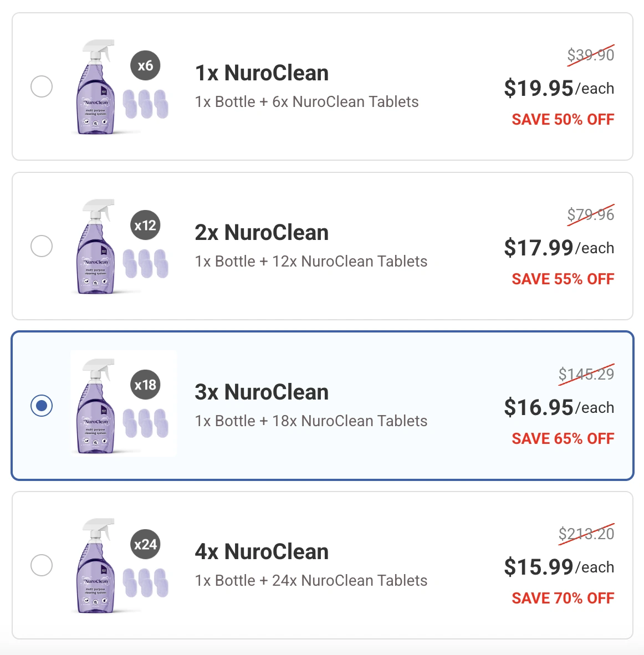Select the 1x NuroClean radio button
The height and width of the screenshot is (655, 644).
42,86
